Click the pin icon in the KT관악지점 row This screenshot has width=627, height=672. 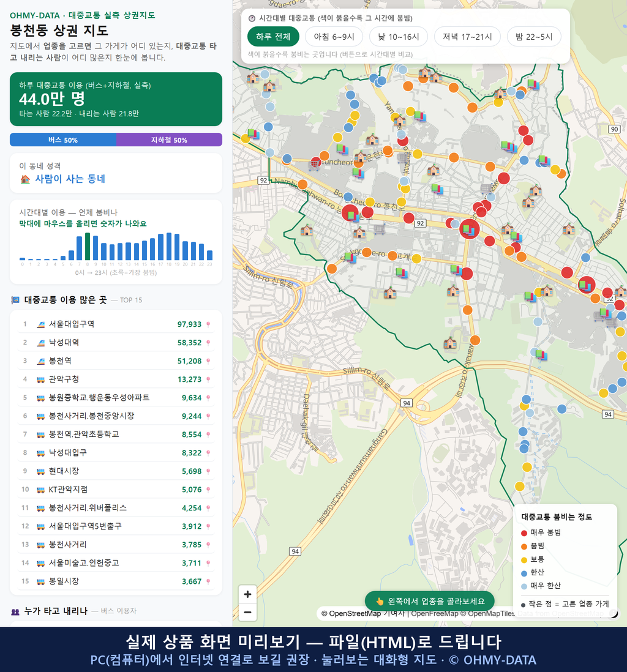[x=208, y=490]
